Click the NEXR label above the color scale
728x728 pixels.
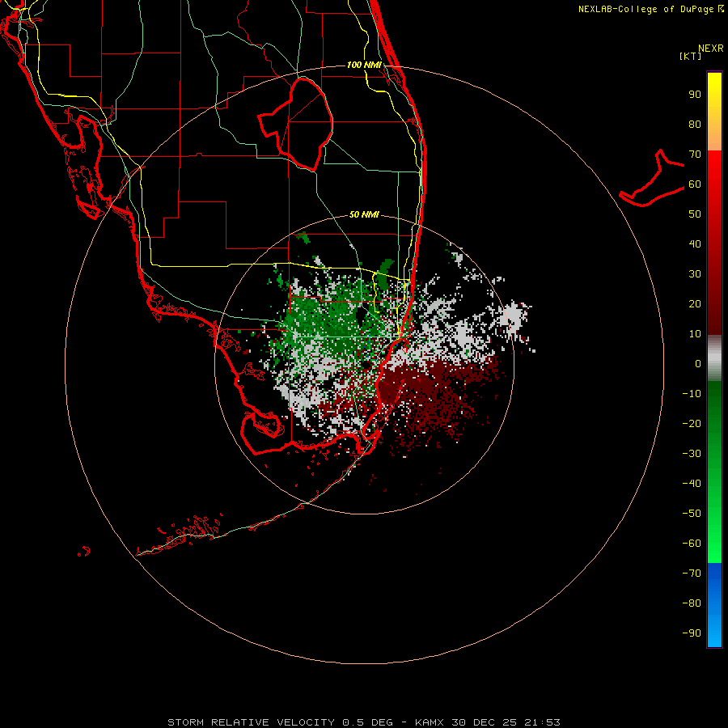click(x=710, y=49)
